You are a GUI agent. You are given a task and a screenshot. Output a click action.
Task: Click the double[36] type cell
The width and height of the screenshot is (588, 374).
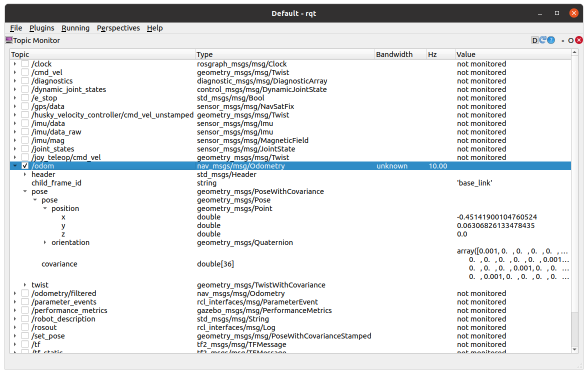coord(215,264)
